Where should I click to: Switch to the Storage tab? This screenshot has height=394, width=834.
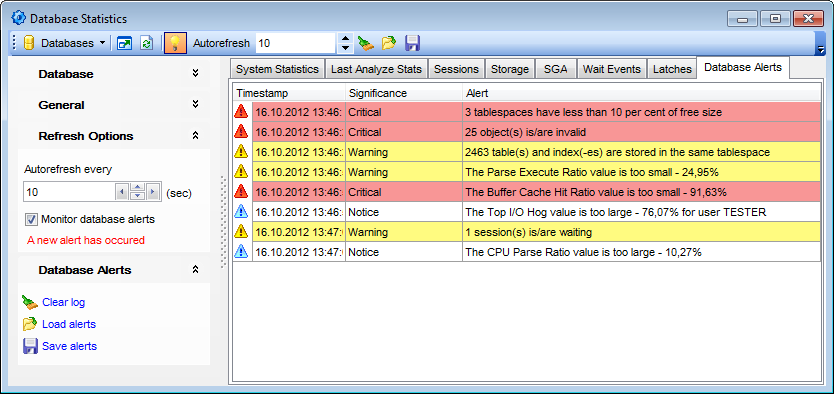click(x=510, y=69)
